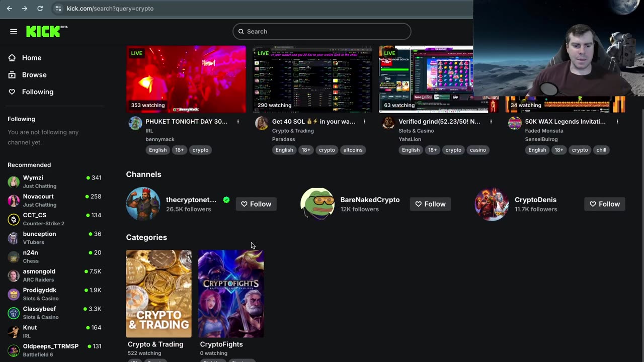Open Slots & Casino link under Verified grind
644x362 pixels.
pos(416,131)
